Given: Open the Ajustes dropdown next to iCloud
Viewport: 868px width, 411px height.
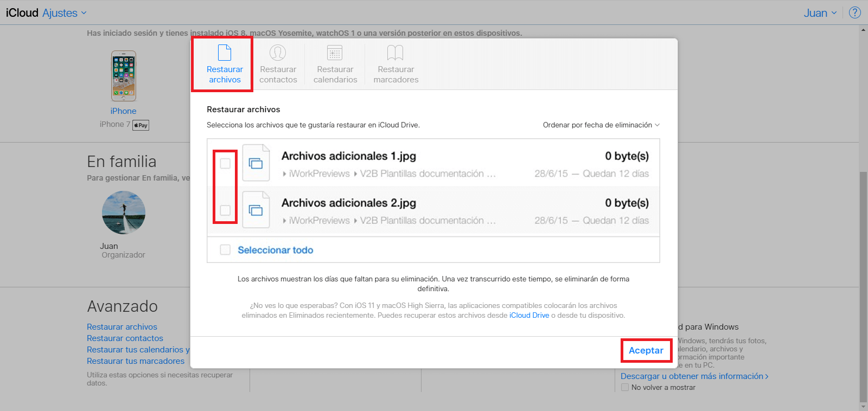Looking at the screenshot, I should 64,13.
